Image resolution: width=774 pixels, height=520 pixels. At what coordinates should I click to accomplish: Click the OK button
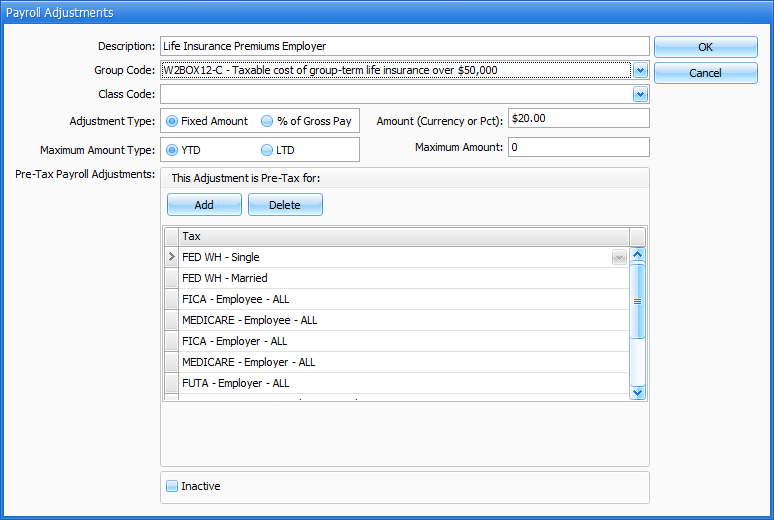[x=705, y=47]
